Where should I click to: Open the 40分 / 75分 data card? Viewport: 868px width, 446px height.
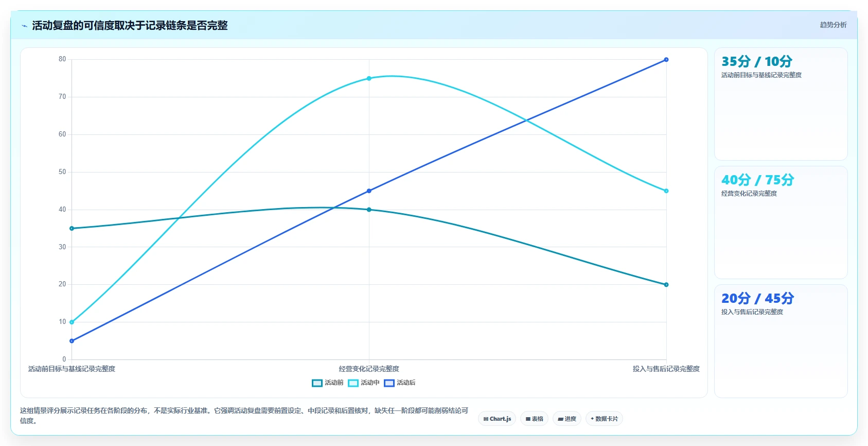pyautogui.click(x=781, y=222)
